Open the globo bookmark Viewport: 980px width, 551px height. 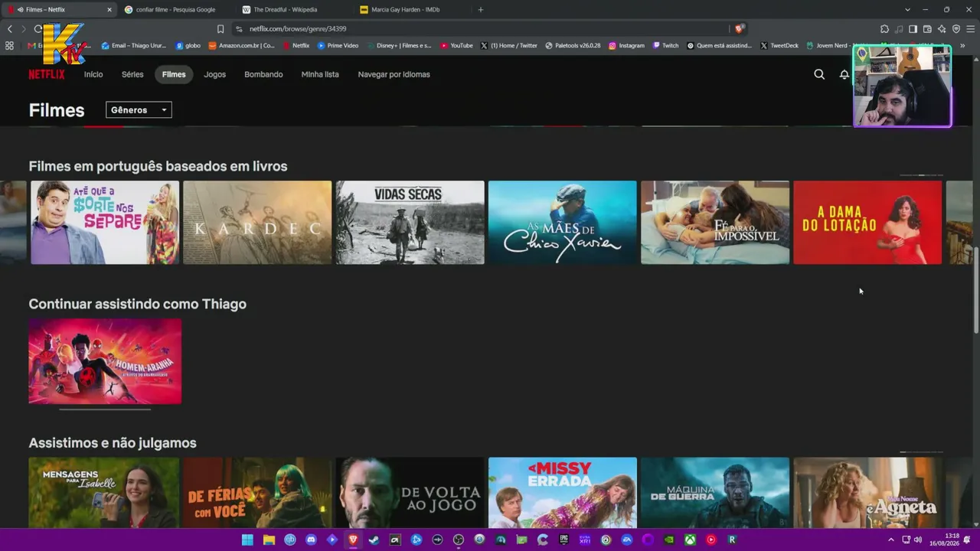tap(188, 46)
